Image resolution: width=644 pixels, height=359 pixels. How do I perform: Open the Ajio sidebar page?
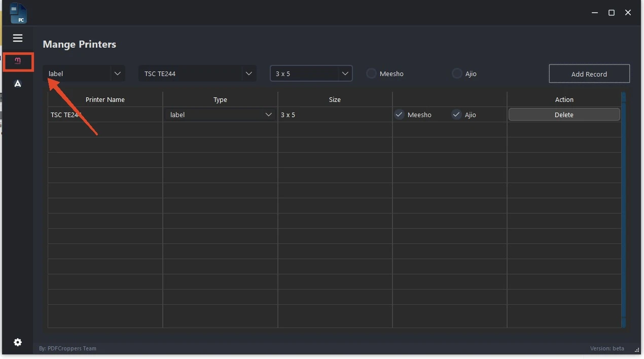coord(18,84)
